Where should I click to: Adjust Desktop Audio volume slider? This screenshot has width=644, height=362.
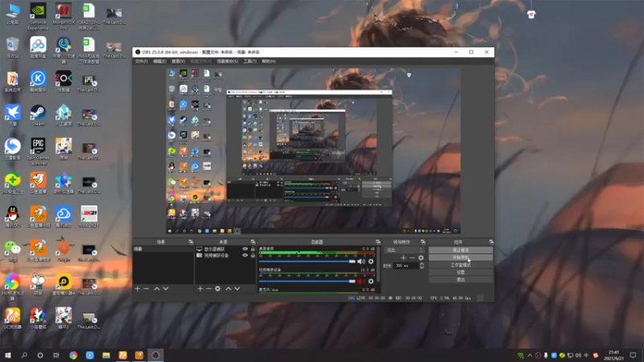coord(307,261)
